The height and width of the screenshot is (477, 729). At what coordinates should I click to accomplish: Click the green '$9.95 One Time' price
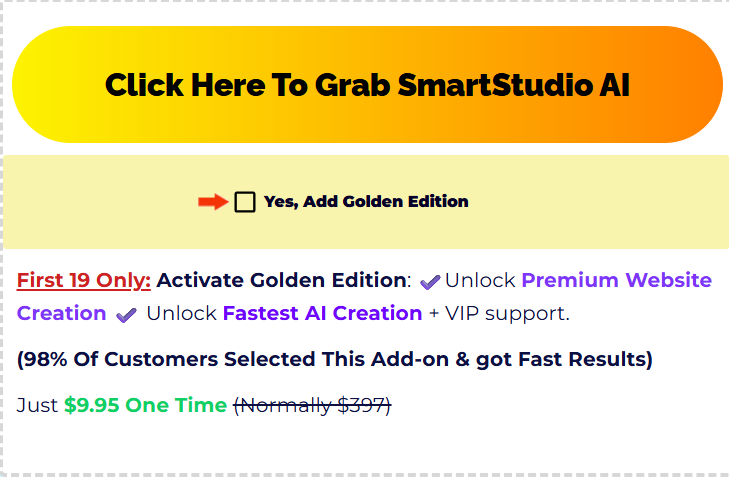(146, 405)
